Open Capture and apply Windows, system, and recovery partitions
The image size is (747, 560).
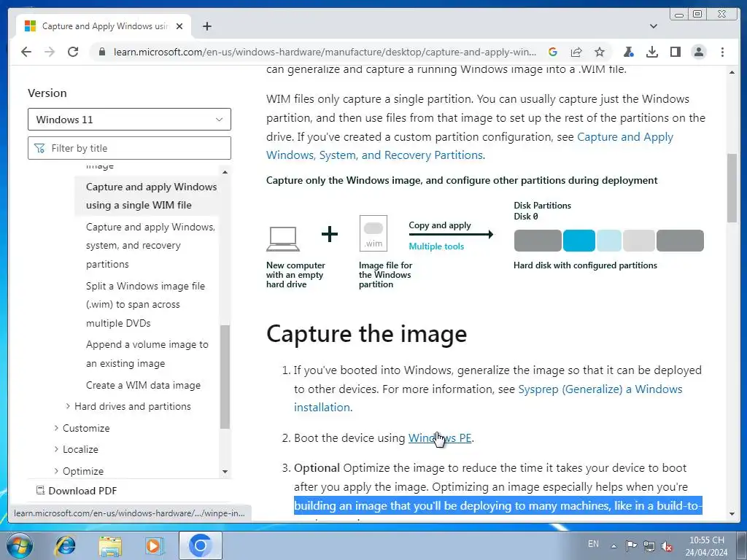(150, 245)
